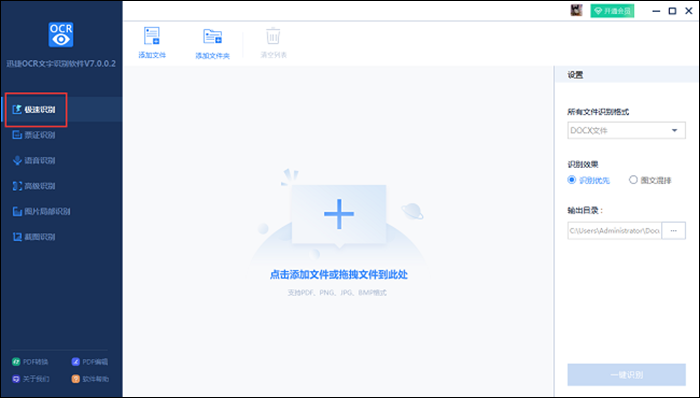700x398 pixels.
Task: Select the 图文混排 radio option
Action: 650,180
